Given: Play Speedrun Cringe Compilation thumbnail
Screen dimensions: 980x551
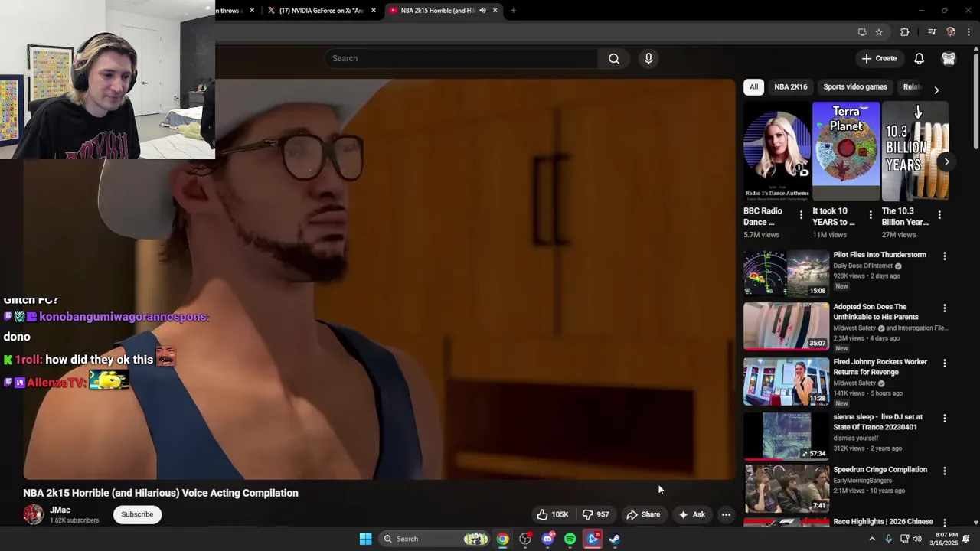Looking at the screenshot, I should (x=786, y=488).
